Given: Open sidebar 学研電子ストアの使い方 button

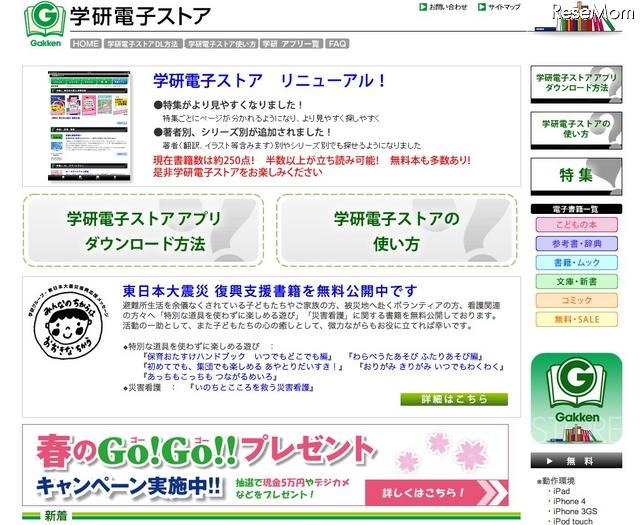Looking at the screenshot, I should pyautogui.click(x=576, y=130).
